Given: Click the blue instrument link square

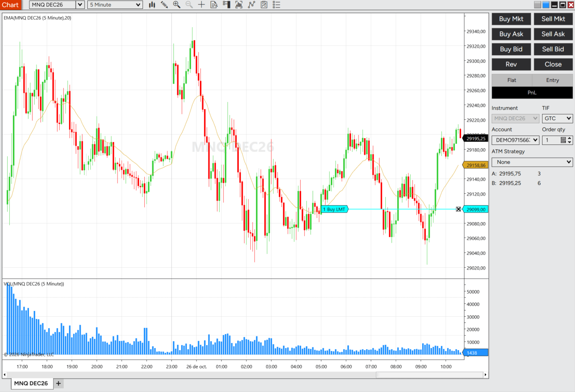Looking at the screenshot, I should pyautogui.click(x=546, y=5).
